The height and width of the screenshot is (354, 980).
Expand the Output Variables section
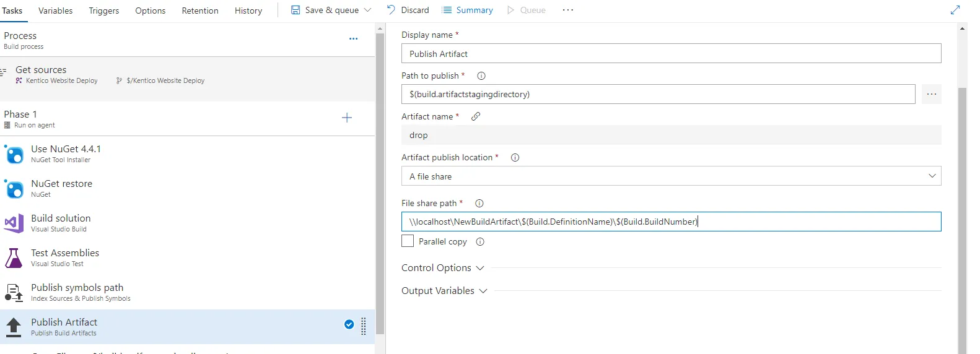click(444, 291)
